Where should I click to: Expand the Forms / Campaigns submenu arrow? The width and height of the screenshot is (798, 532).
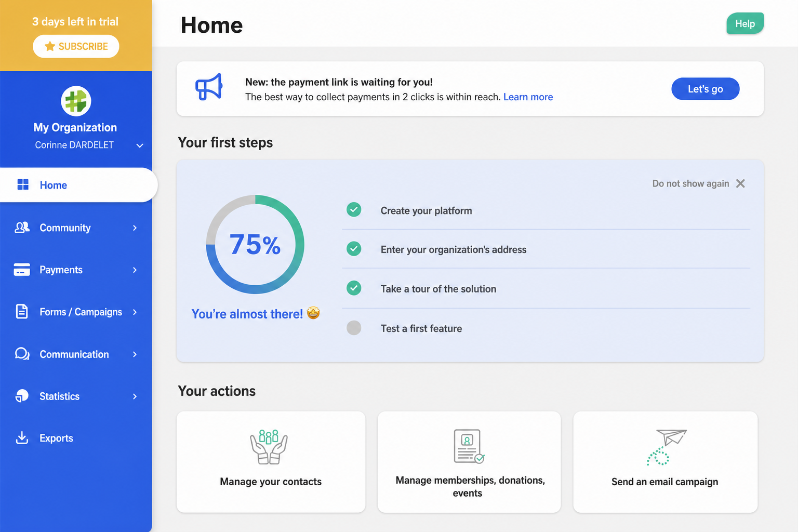(x=135, y=312)
